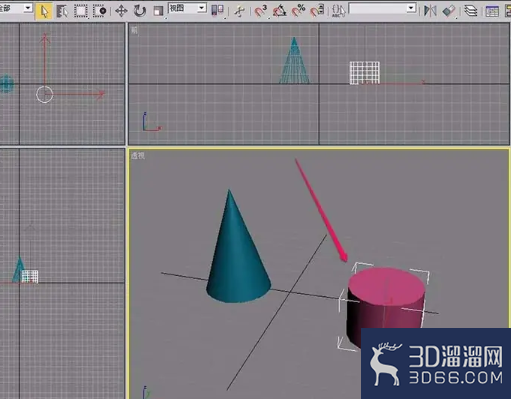511x399 pixels.
Task: Open the Curve Editor icon
Action: 492,11
